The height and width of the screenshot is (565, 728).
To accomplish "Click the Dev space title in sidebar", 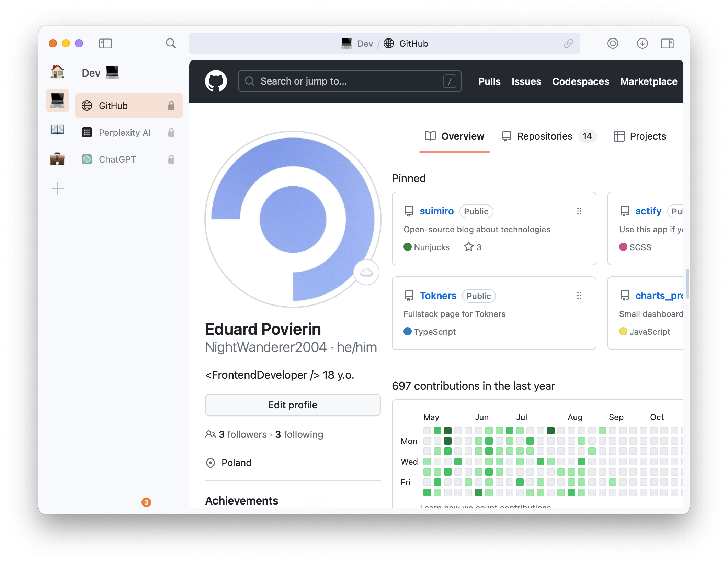I will tap(100, 73).
